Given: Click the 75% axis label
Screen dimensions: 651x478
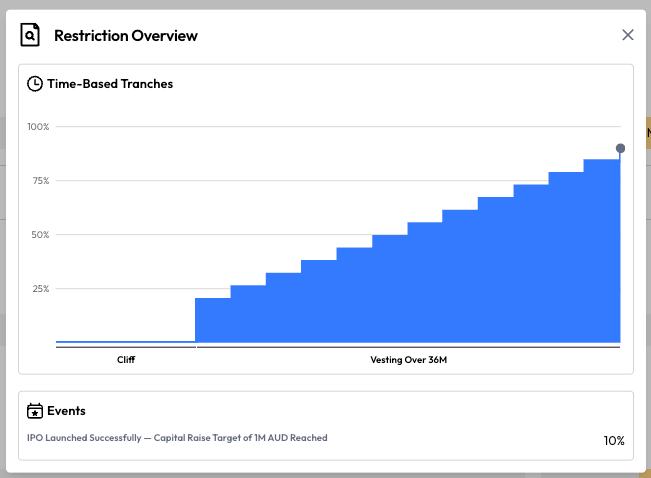Looking at the screenshot, I should [41, 181].
